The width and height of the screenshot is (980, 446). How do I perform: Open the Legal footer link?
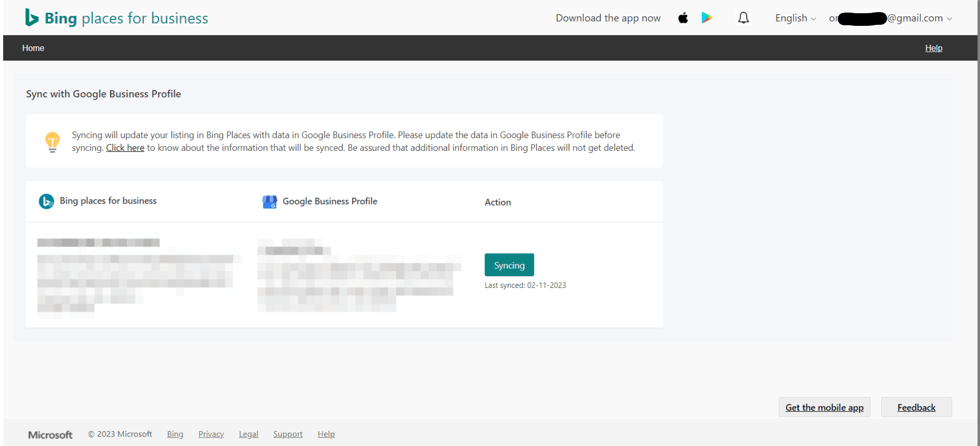pos(248,434)
